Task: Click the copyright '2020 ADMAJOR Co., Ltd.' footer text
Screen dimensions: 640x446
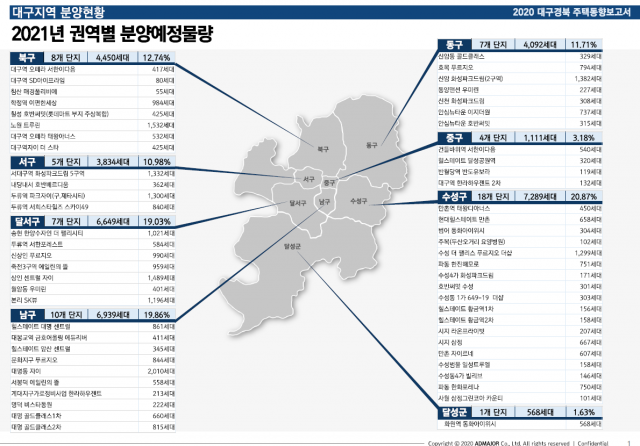Action: [x=491, y=443]
